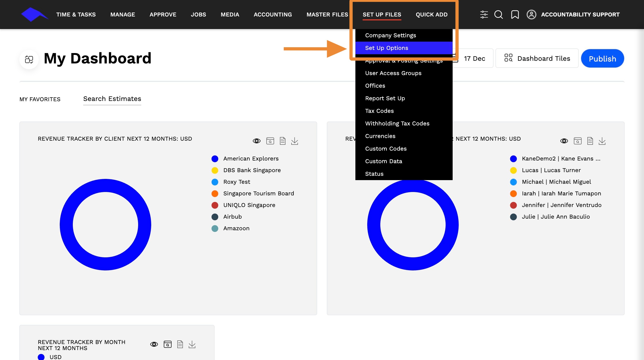The image size is (644, 360).
Task: Select Set Up Options menu item
Action: (x=386, y=48)
